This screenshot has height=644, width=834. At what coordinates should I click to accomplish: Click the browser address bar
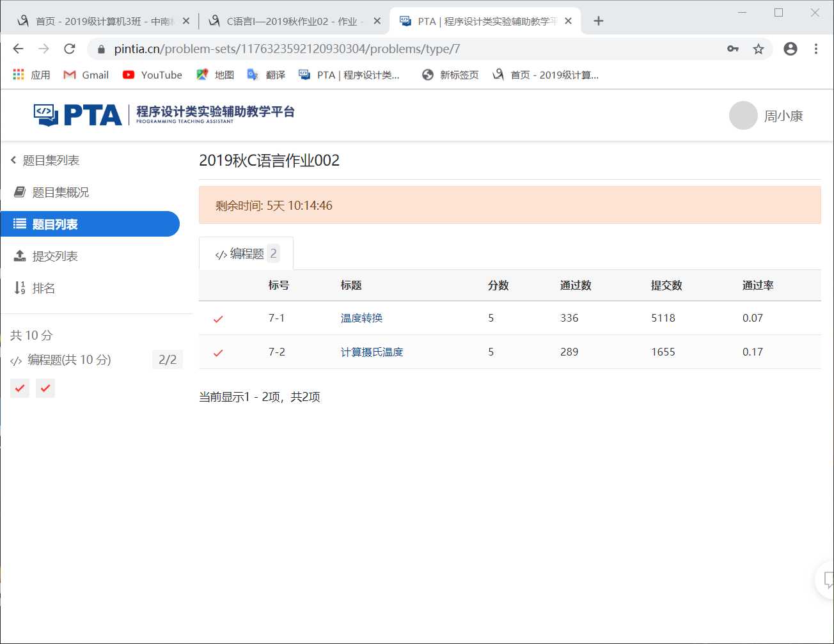pyautogui.click(x=320, y=48)
